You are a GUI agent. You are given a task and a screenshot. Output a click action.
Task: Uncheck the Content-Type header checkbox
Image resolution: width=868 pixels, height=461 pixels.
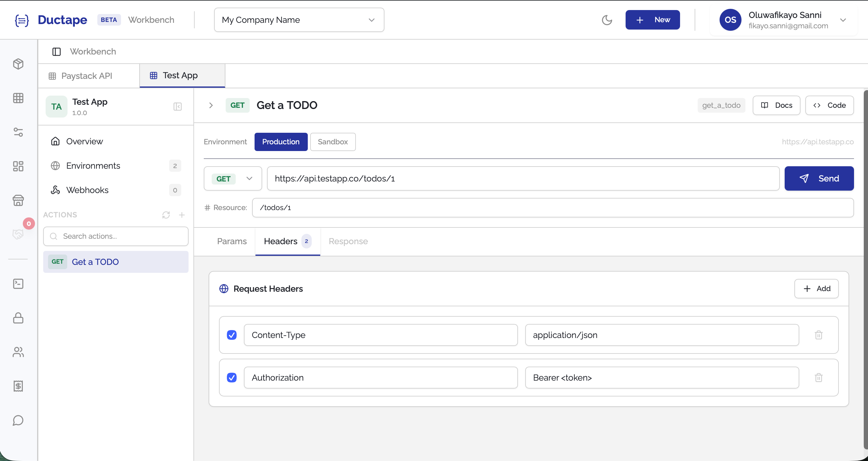pos(232,335)
